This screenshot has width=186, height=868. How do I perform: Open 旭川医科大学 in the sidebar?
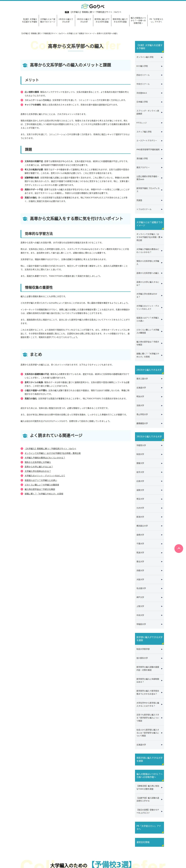(x=149, y=658)
